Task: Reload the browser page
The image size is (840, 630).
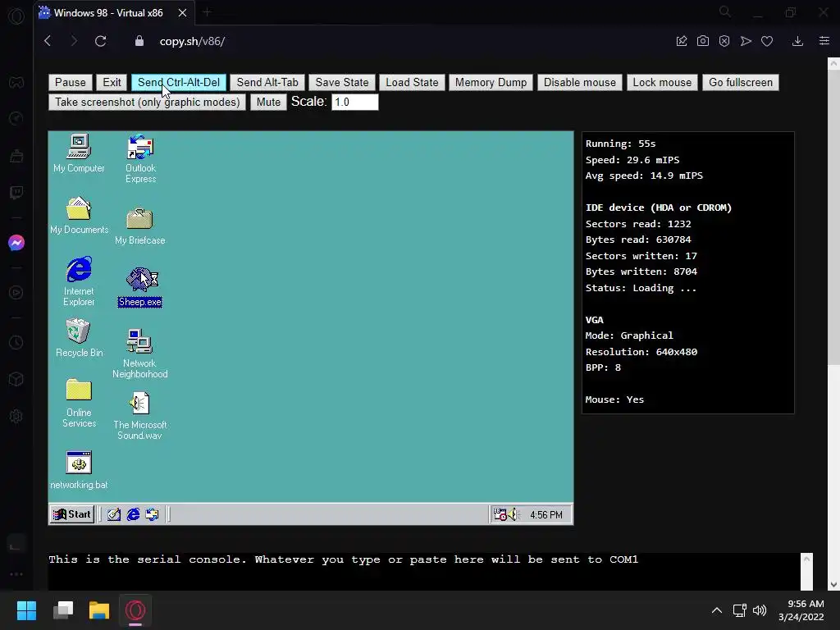Action: click(x=100, y=41)
